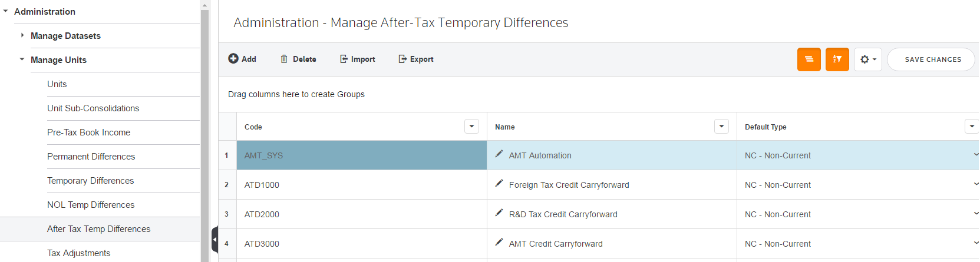Image resolution: width=980 pixels, height=262 pixels.
Task: Open NOL Temp Differences link
Action: 91,205
